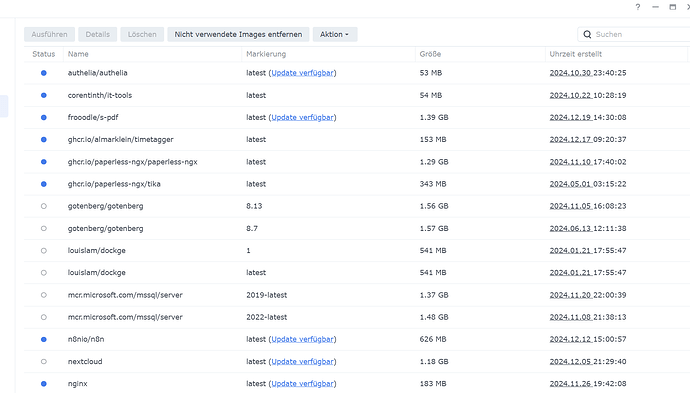Image resolution: width=690 pixels, height=393 pixels.
Task: Select the frooodle/s-pdf image name
Action: [92, 118]
